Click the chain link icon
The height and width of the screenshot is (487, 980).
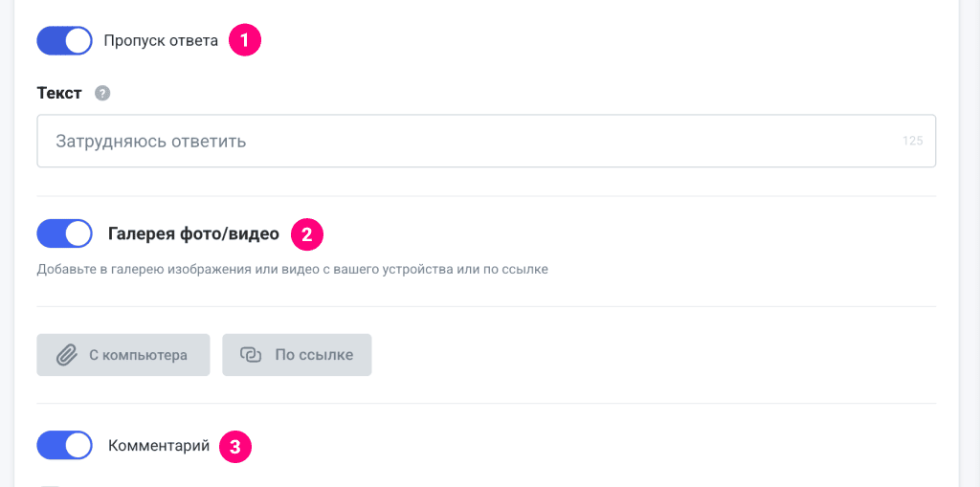tap(251, 355)
